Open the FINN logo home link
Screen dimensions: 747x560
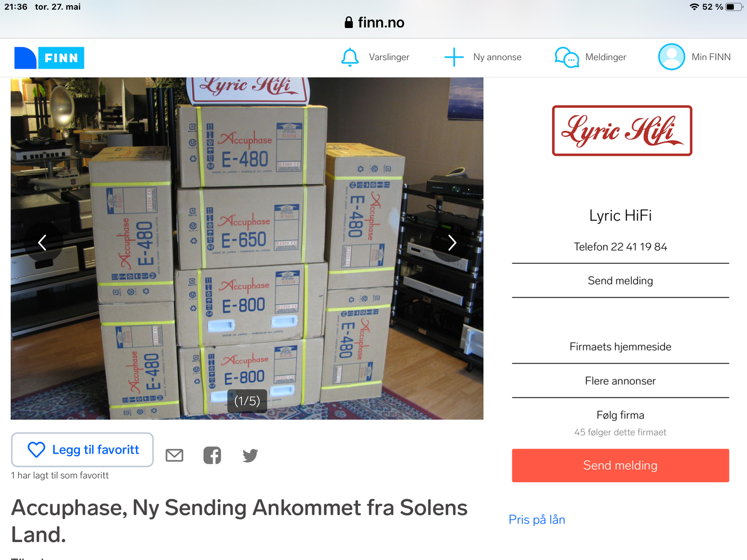click(49, 58)
